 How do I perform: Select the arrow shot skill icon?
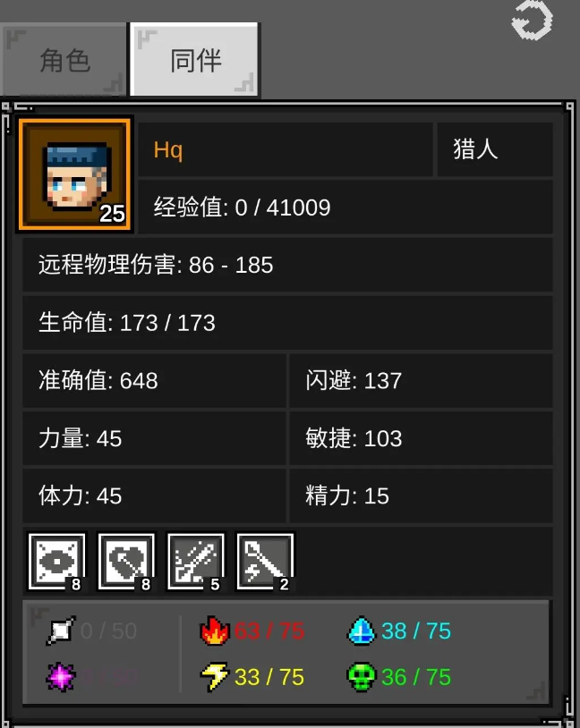195,562
